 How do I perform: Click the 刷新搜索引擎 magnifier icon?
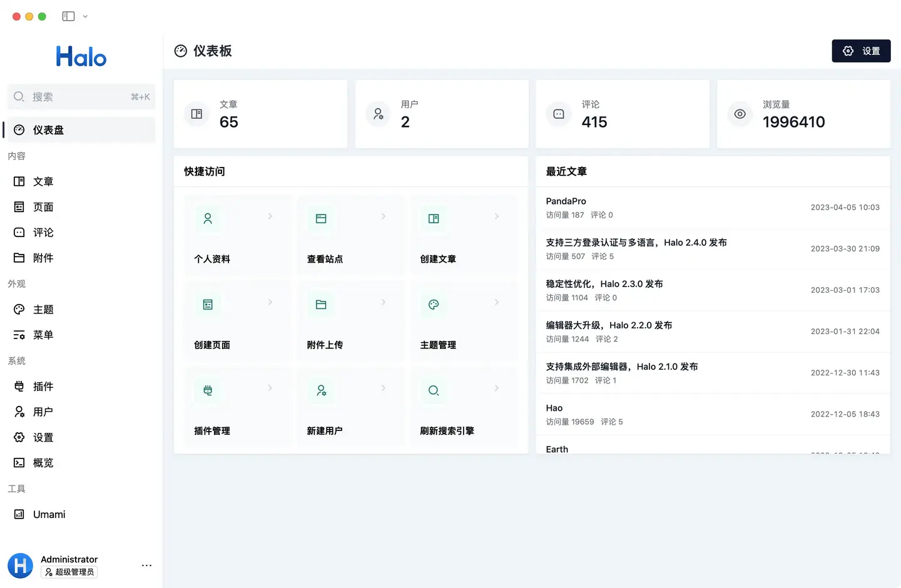click(x=433, y=390)
